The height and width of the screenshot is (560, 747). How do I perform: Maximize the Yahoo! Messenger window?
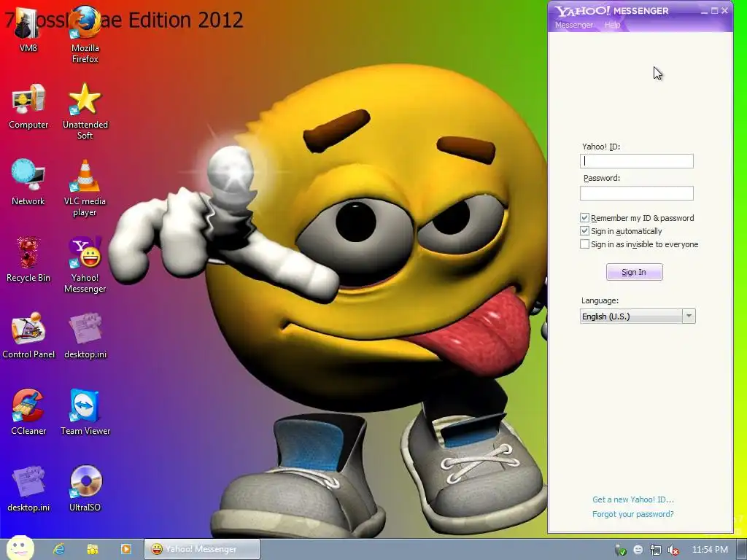pos(714,10)
